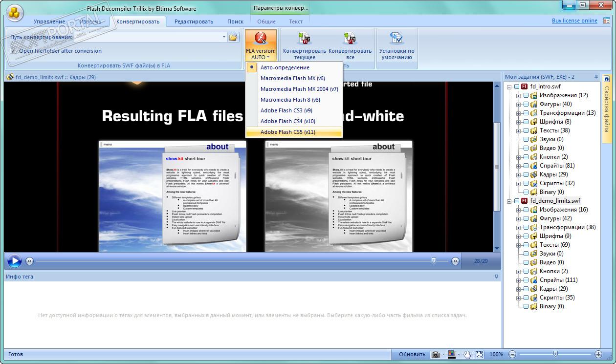This screenshot has height=364, width=616.
Task: Switch to the Редактировать tab
Action: coord(194,21)
